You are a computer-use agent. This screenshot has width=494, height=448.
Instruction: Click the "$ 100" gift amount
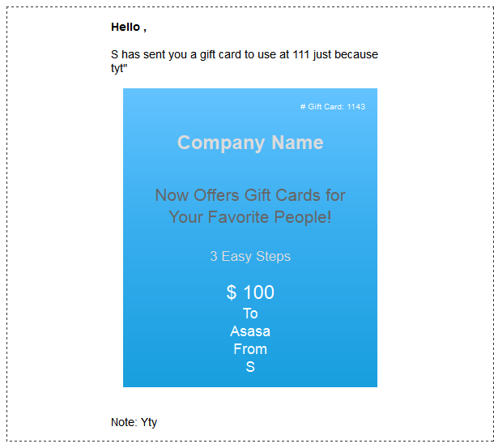click(250, 292)
